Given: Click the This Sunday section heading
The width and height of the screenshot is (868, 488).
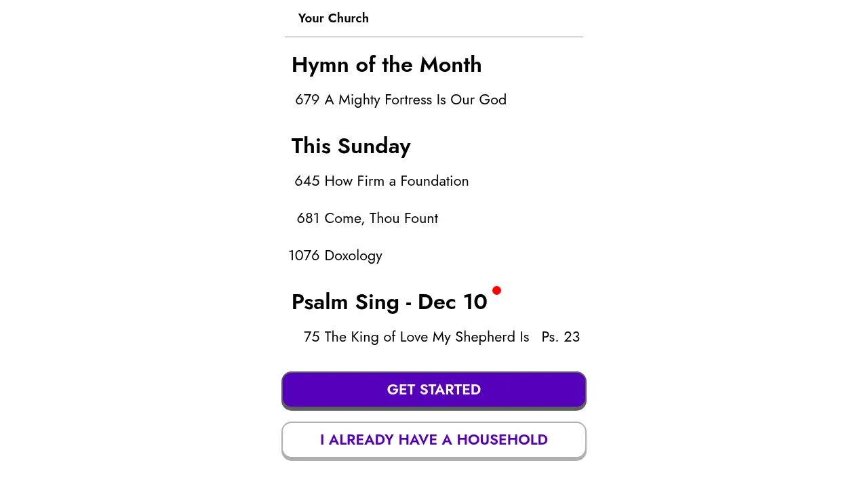Looking at the screenshot, I should click(351, 146).
